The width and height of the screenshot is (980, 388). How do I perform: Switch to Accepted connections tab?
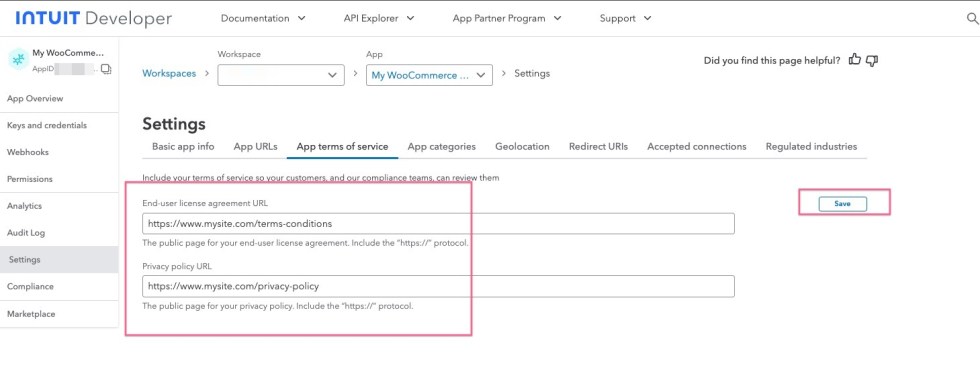pyautogui.click(x=697, y=147)
